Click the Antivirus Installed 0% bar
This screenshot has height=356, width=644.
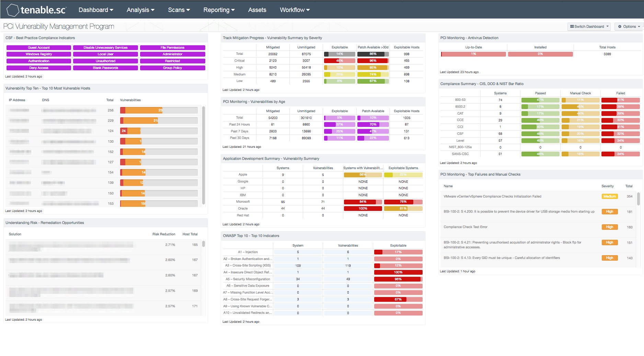tap(540, 54)
